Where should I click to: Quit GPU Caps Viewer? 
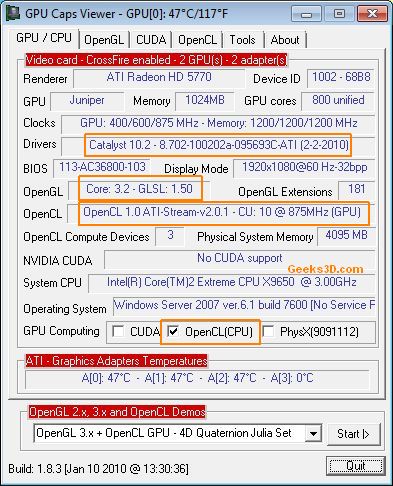[355, 466]
